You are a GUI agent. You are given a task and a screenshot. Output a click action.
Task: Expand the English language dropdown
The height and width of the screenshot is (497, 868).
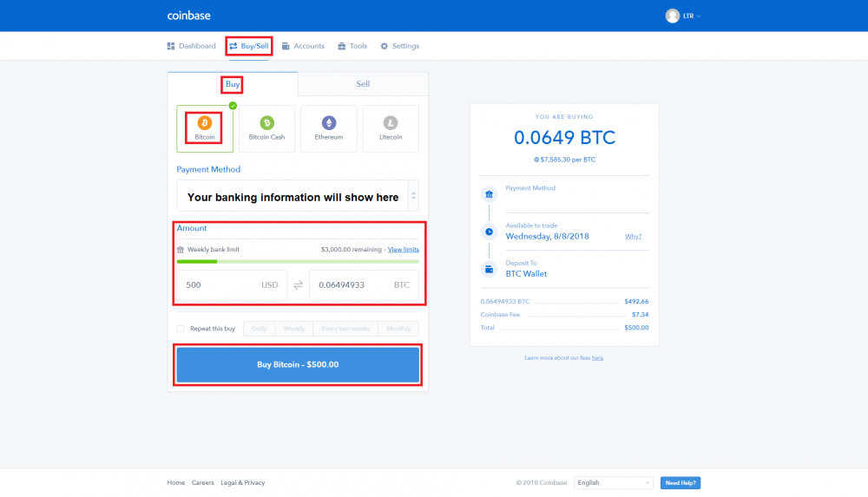[613, 482]
